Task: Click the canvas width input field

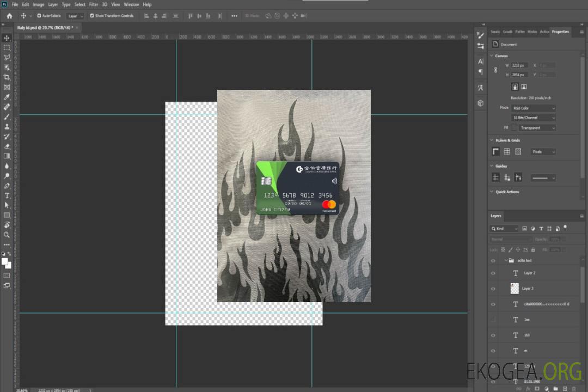Action: (519, 65)
